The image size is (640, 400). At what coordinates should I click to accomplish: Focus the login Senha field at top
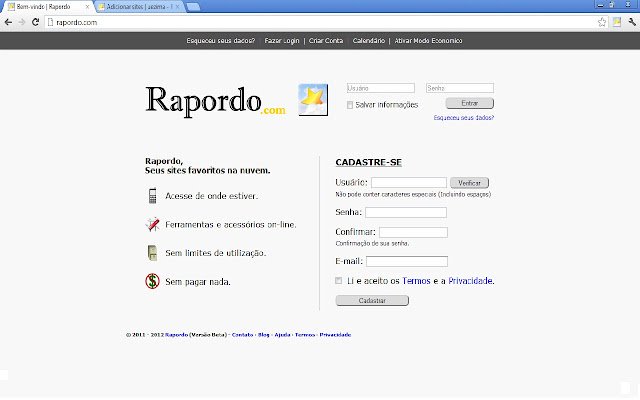[460, 88]
